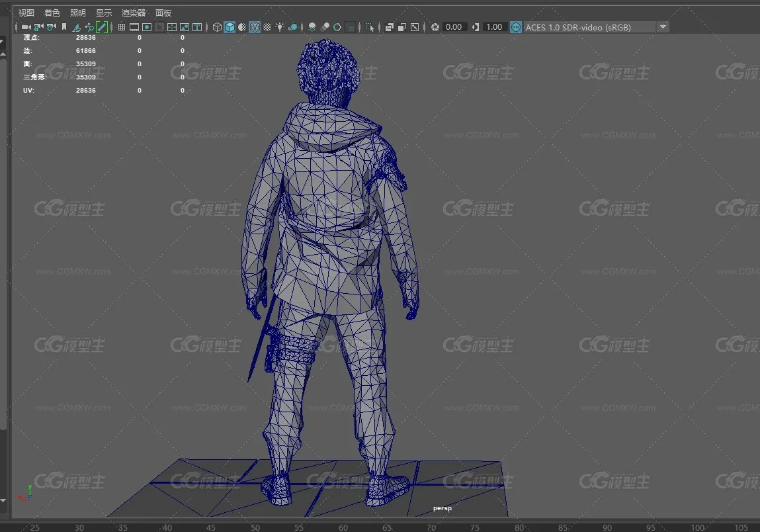The height and width of the screenshot is (532, 760).
Task: Click frame 100 on the timeline
Action: point(697,527)
